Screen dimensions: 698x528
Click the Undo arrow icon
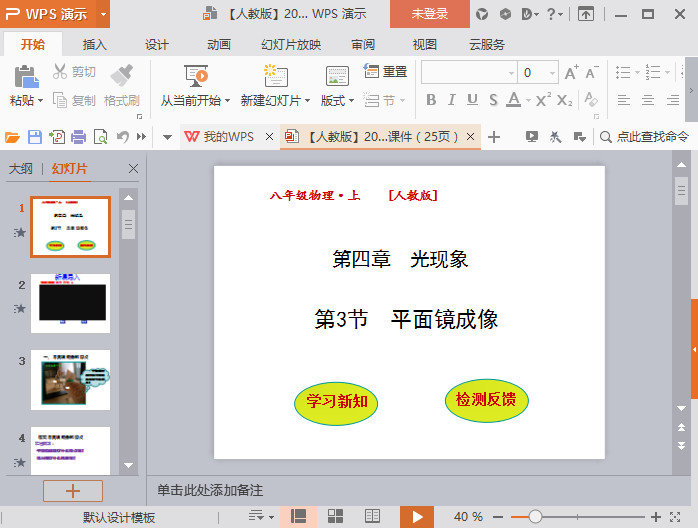tap(122, 137)
